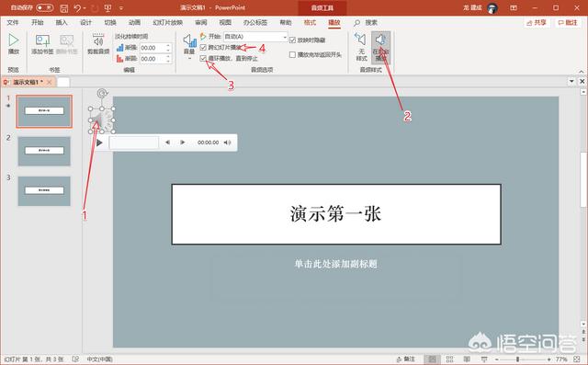Click the Fade In time input field

click(x=153, y=48)
